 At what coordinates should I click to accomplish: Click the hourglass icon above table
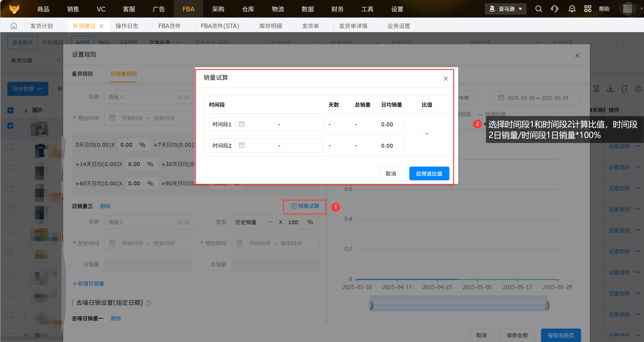(x=596, y=89)
